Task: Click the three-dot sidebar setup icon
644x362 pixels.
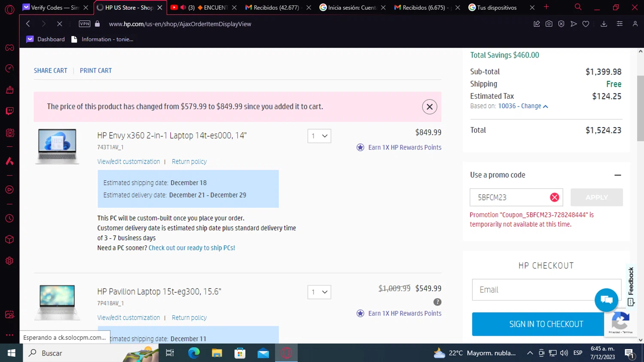Action: (x=9, y=335)
